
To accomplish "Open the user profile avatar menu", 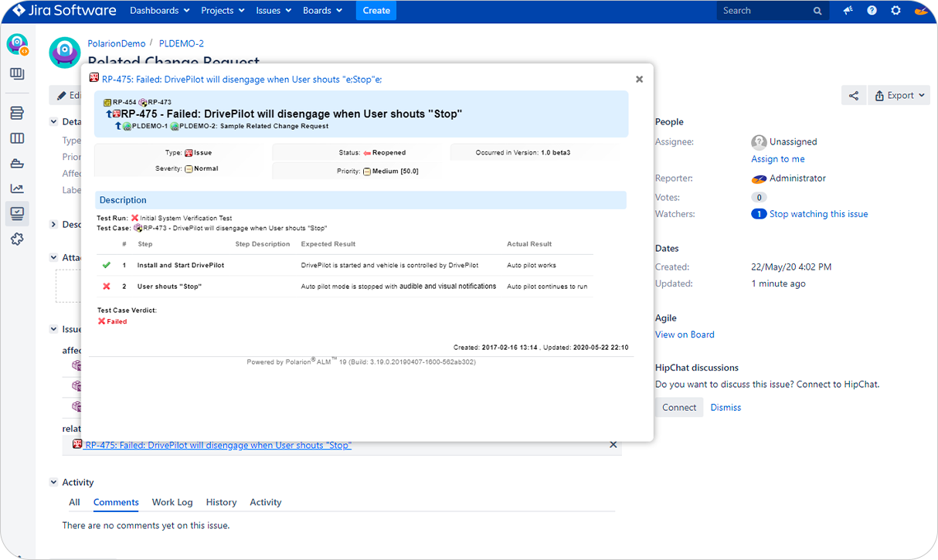I will tap(920, 11).
